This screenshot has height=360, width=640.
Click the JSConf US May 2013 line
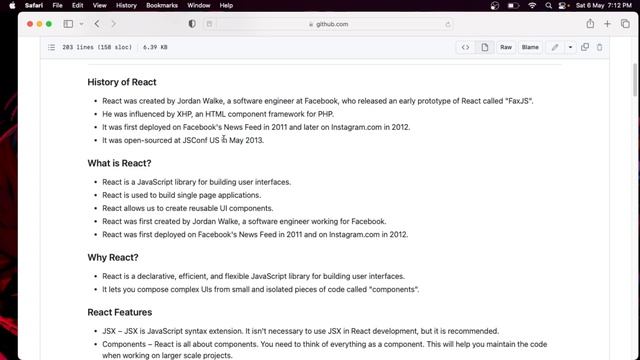tap(183, 140)
